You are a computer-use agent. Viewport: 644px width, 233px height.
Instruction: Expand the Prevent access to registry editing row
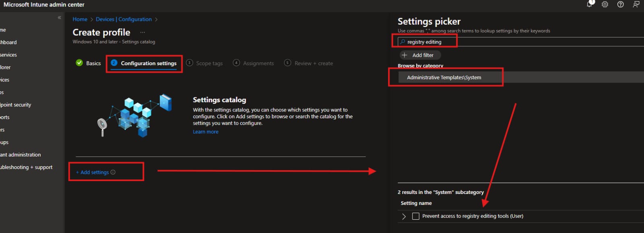pyautogui.click(x=404, y=217)
